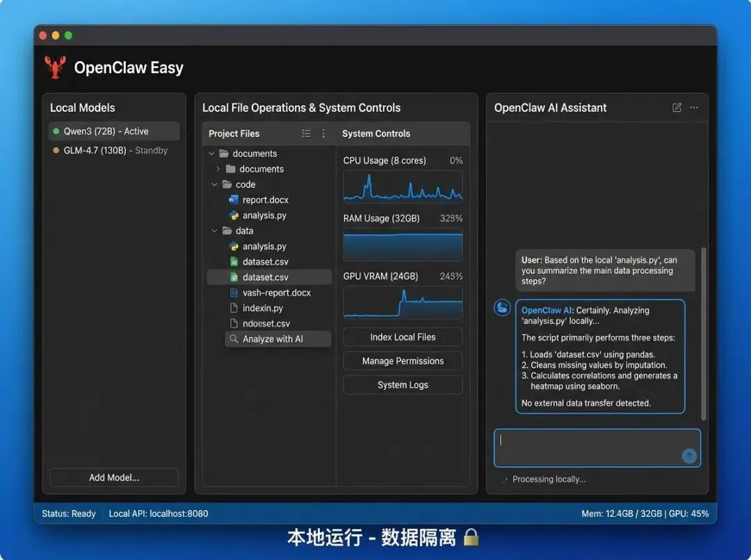Screen dimensions: 751x560
Task: Click the chat message input field
Action: 597,448
